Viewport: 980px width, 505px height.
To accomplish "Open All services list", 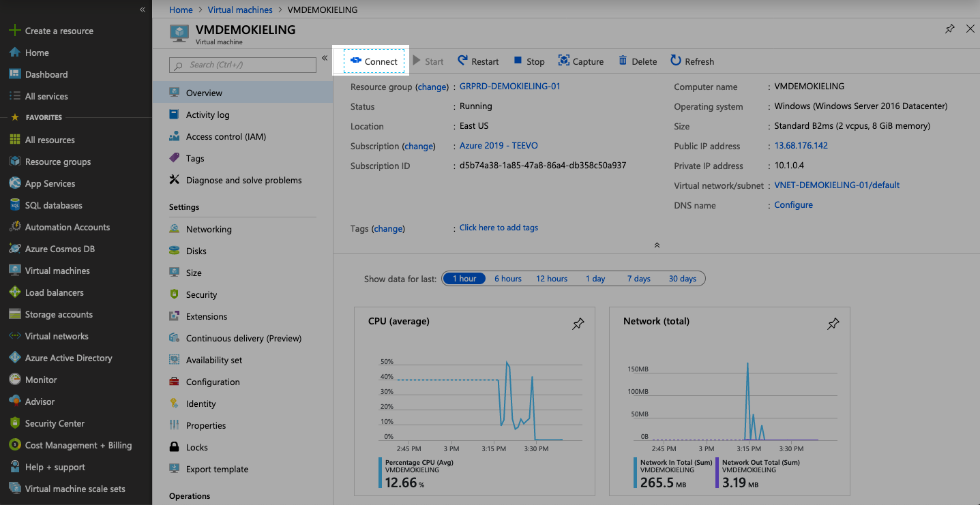I will click(46, 96).
